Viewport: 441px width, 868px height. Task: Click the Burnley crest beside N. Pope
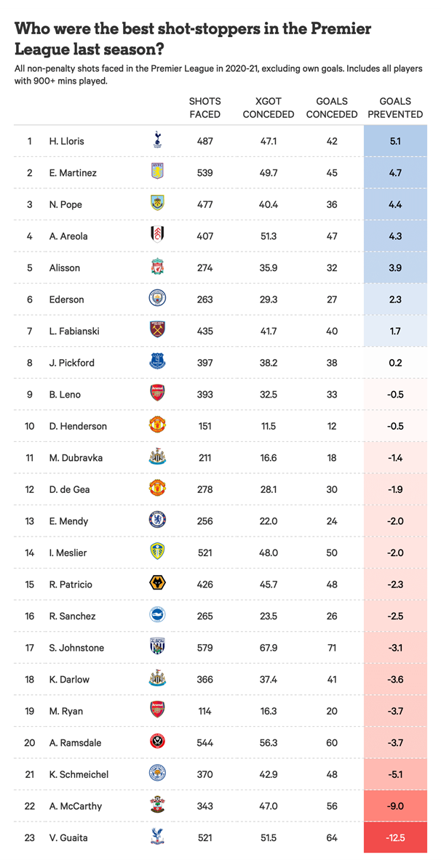coord(157,204)
